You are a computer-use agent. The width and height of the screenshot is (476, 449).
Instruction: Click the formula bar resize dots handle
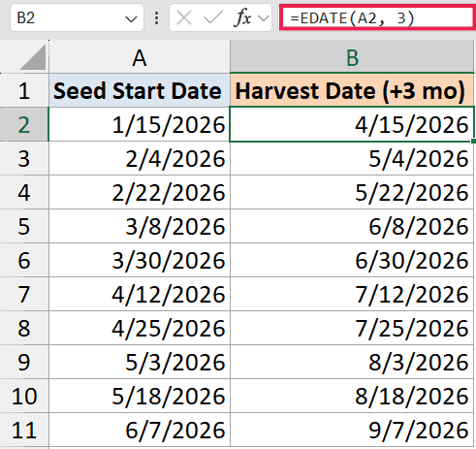157,17
